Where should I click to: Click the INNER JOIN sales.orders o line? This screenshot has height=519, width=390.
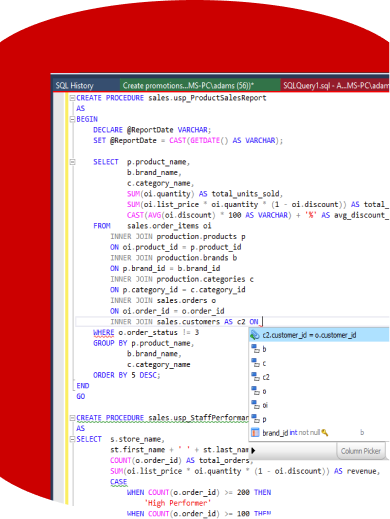(x=163, y=301)
